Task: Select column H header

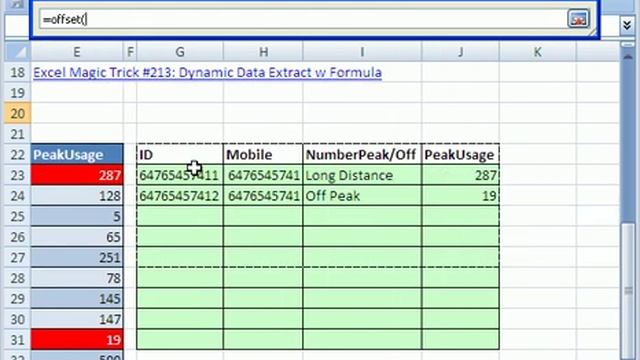Action: (x=263, y=52)
